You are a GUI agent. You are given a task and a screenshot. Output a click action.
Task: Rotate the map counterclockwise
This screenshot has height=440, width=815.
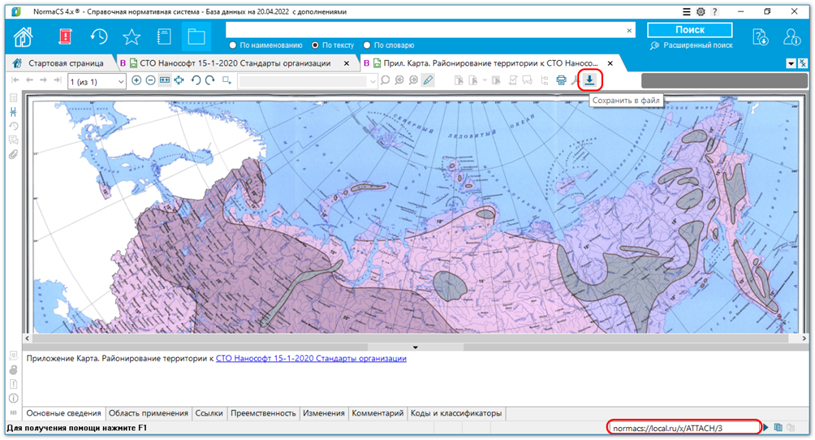(196, 80)
